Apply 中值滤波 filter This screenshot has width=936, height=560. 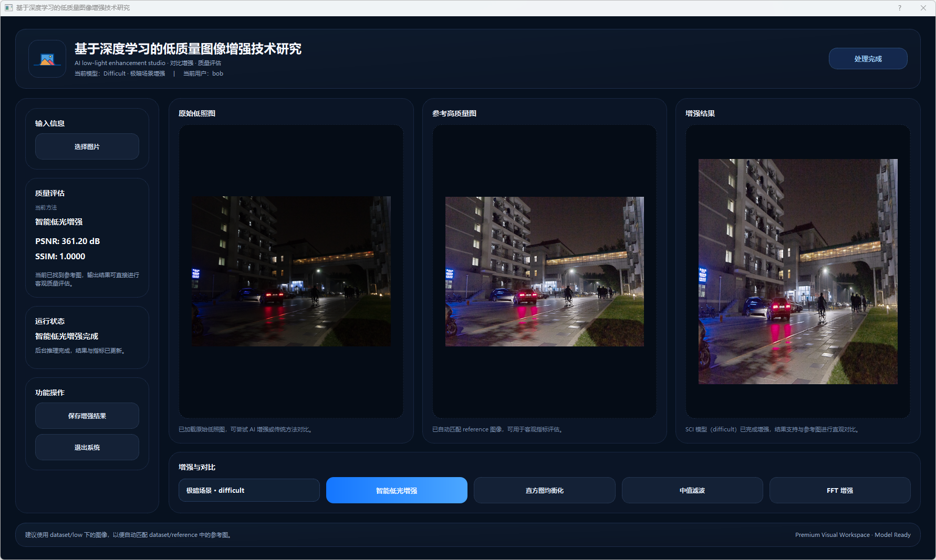692,490
